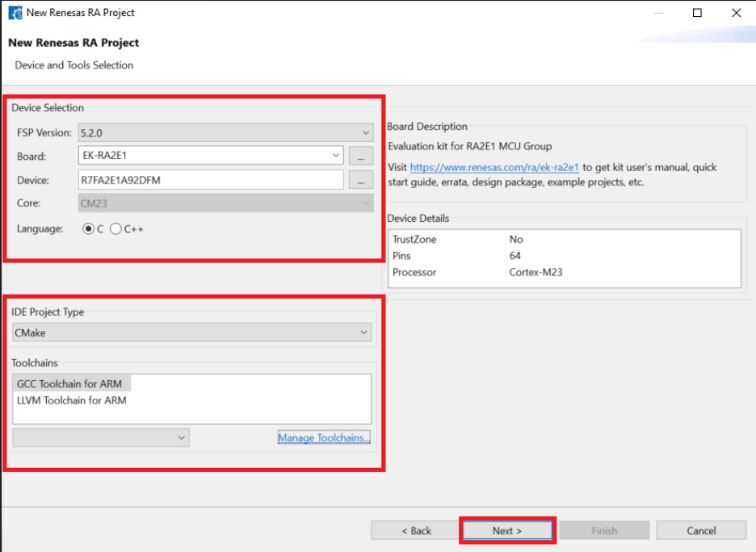Click the Renesas app icon in title bar

pyautogui.click(x=15, y=13)
